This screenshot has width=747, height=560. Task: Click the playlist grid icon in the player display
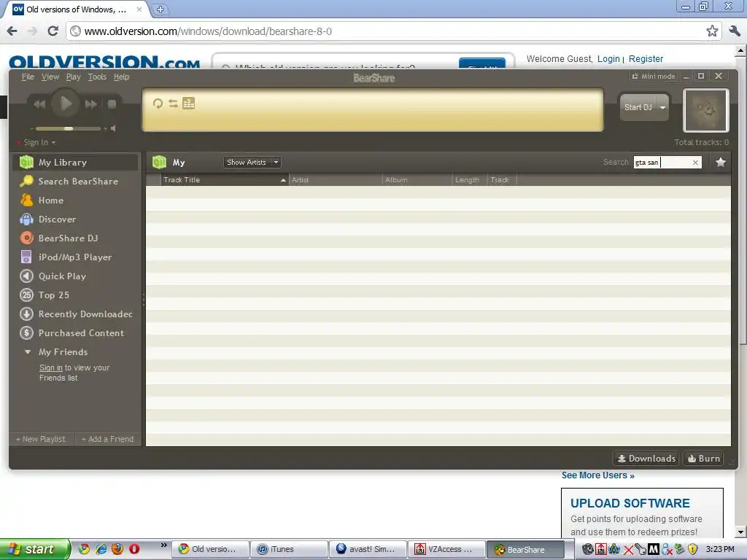(189, 104)
